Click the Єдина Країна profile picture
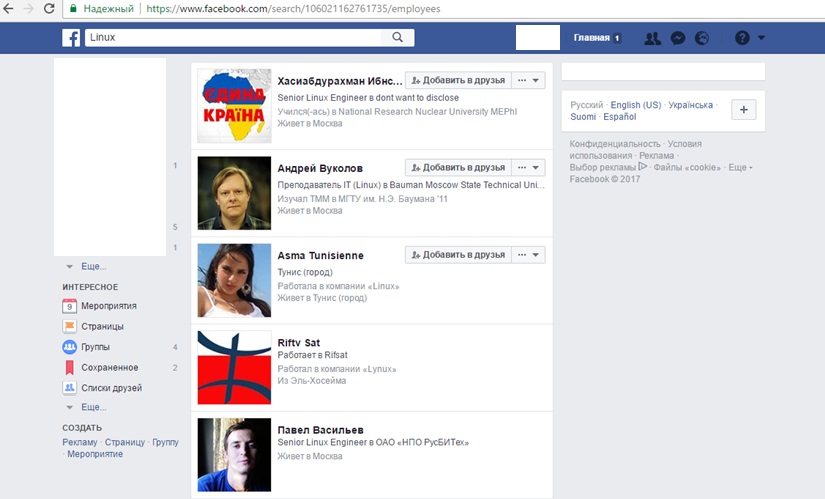Image resolution: width=825 pixels, height=499 pixels. coord(234,106)
